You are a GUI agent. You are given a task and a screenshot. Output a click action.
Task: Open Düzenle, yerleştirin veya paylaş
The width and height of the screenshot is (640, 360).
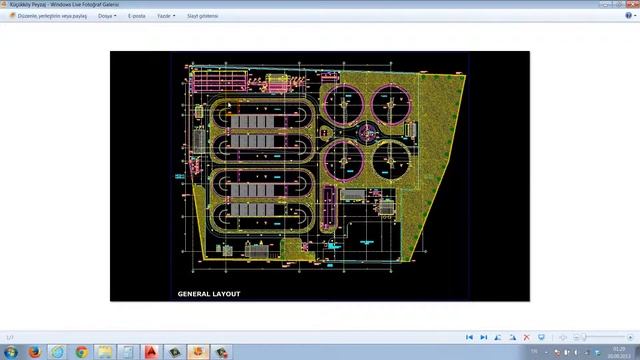click(x=49, y=16)
